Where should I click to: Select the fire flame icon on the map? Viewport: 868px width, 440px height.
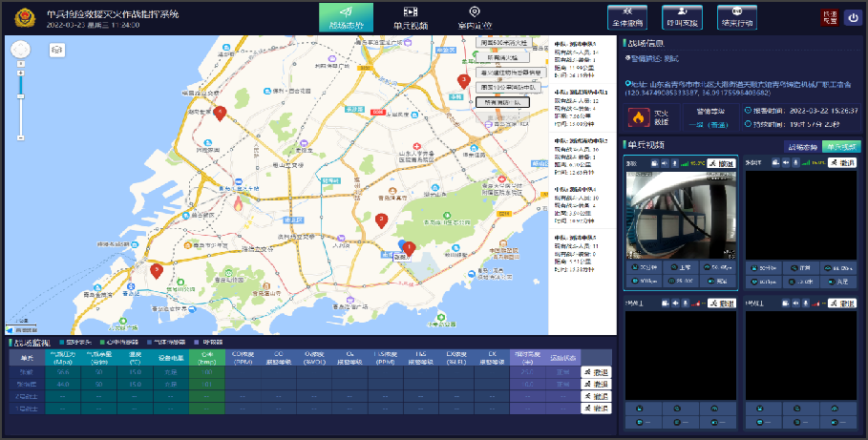238,201
